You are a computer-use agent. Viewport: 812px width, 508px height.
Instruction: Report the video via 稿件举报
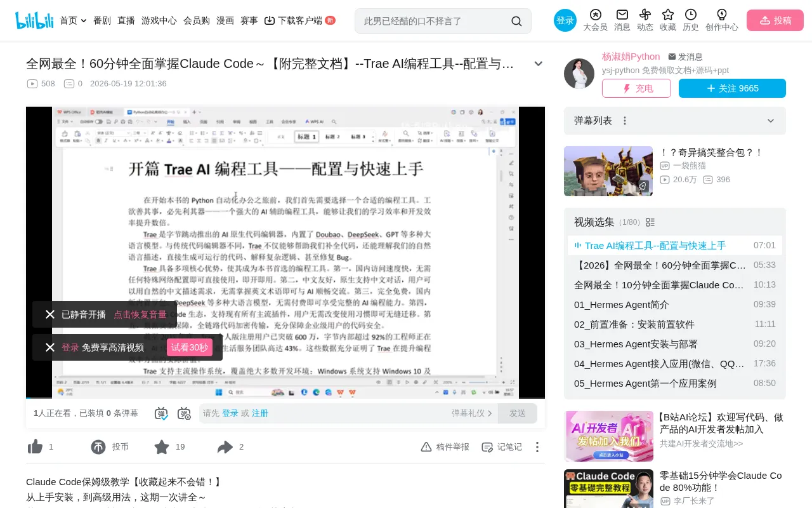point(445,447)
